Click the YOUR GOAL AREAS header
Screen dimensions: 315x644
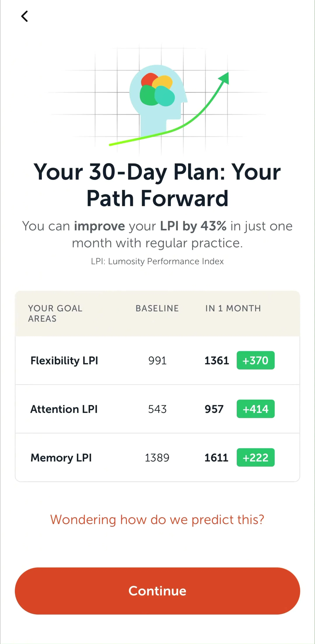pyautogui.click(x=55, y=313)
